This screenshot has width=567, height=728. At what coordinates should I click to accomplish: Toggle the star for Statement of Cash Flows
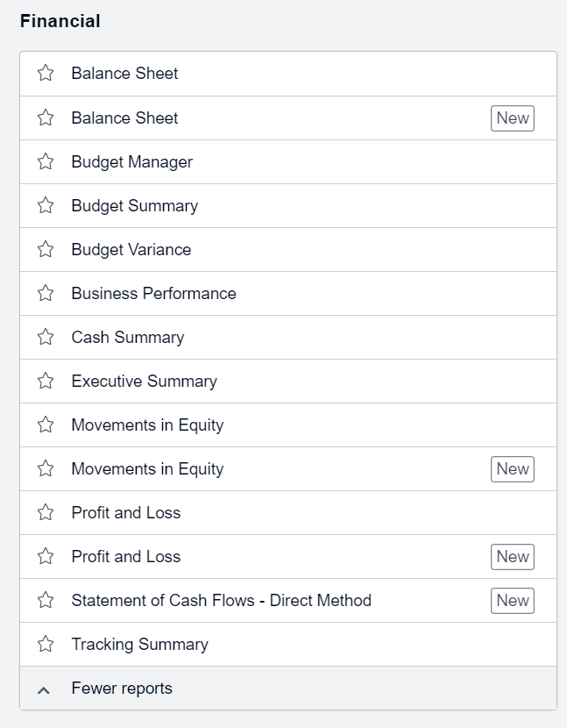point(45,600)
